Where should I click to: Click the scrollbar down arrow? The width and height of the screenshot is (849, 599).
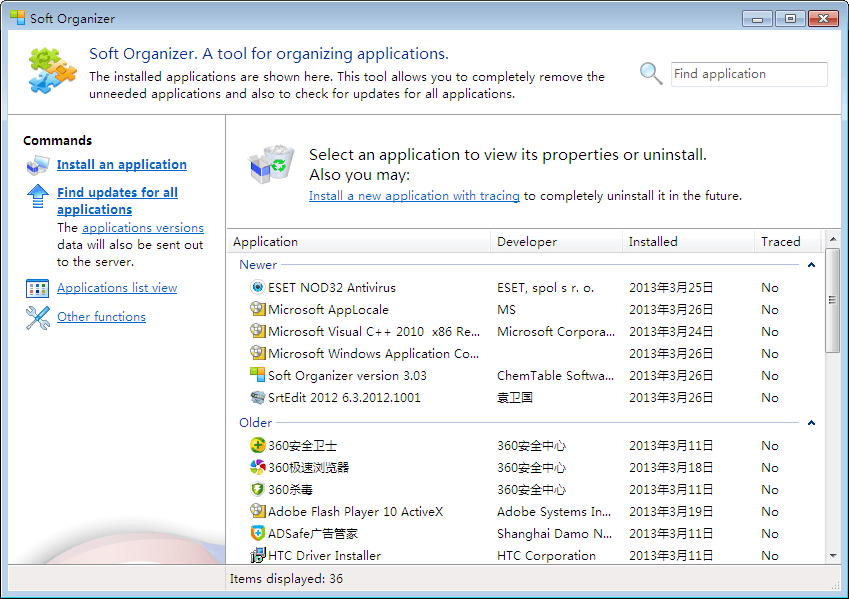click(x=833, y=556)
